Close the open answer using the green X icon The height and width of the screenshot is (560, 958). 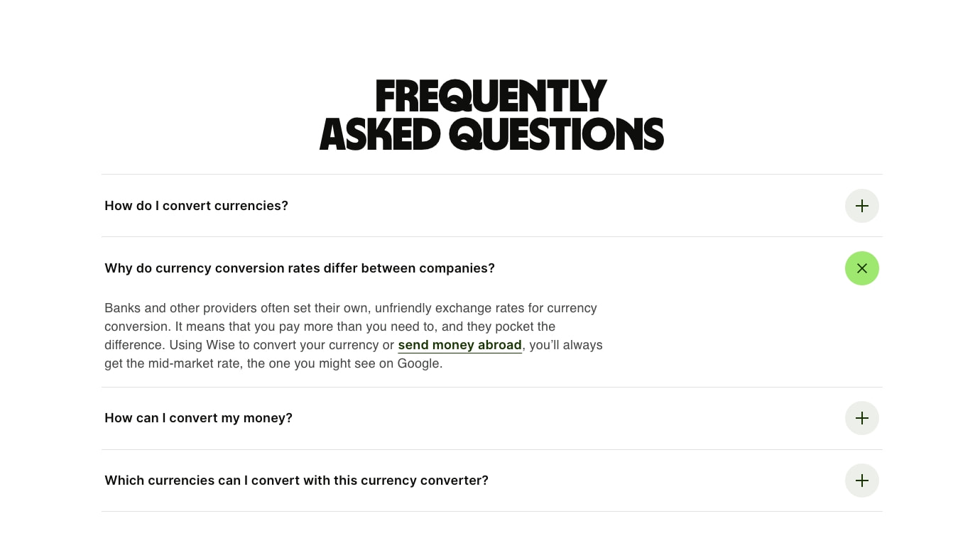pos(861,268)
